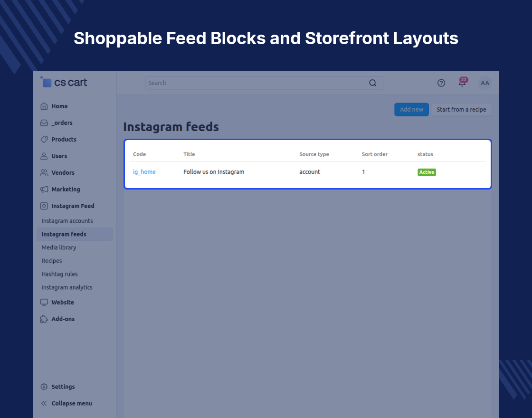Screen dimensions: 532x418
Task: Click the Title column header
Action: tap(190, 154)
